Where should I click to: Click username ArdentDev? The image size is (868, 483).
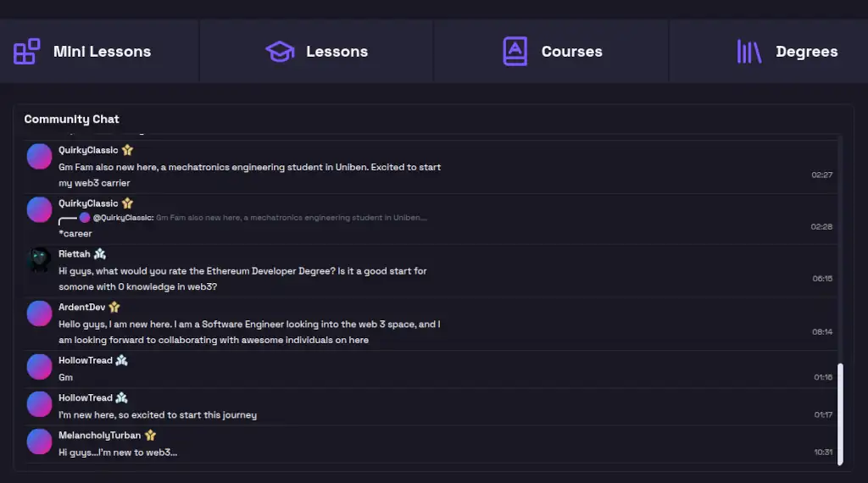tap(82, 307)
